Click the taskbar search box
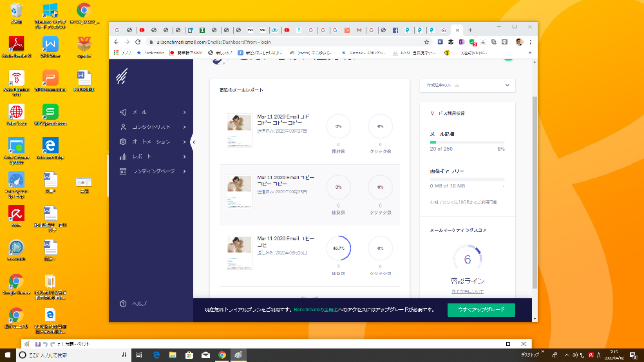 74,355
